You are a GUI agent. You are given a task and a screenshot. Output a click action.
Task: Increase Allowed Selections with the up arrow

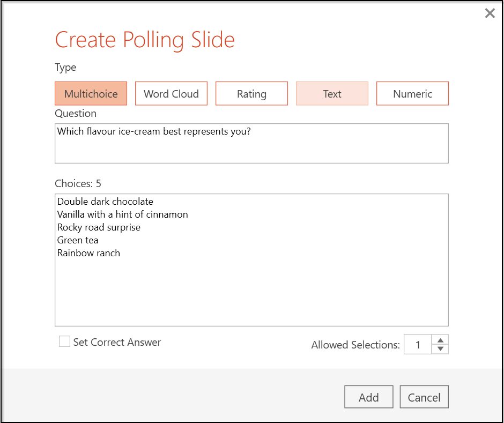pyautogui.click(x=440, y=340)
